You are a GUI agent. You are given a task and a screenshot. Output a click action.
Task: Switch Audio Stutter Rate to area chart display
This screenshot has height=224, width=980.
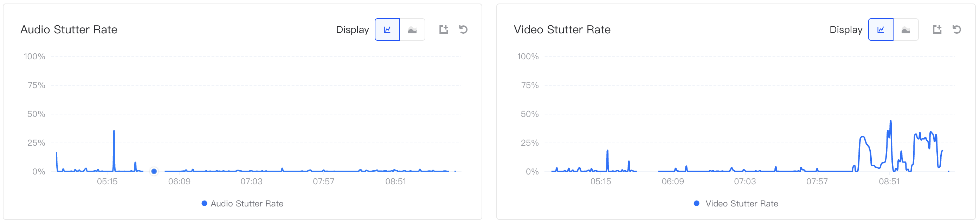coord(412,29)
